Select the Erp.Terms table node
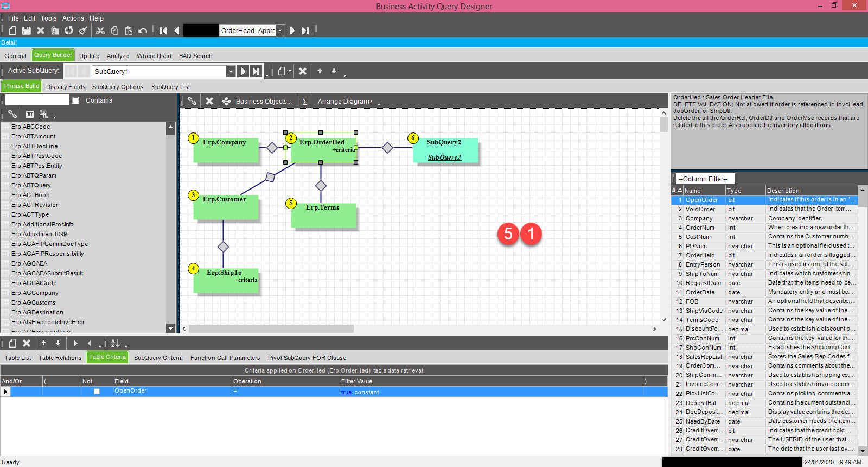This screenshot has width=868, height=467. 323,215
